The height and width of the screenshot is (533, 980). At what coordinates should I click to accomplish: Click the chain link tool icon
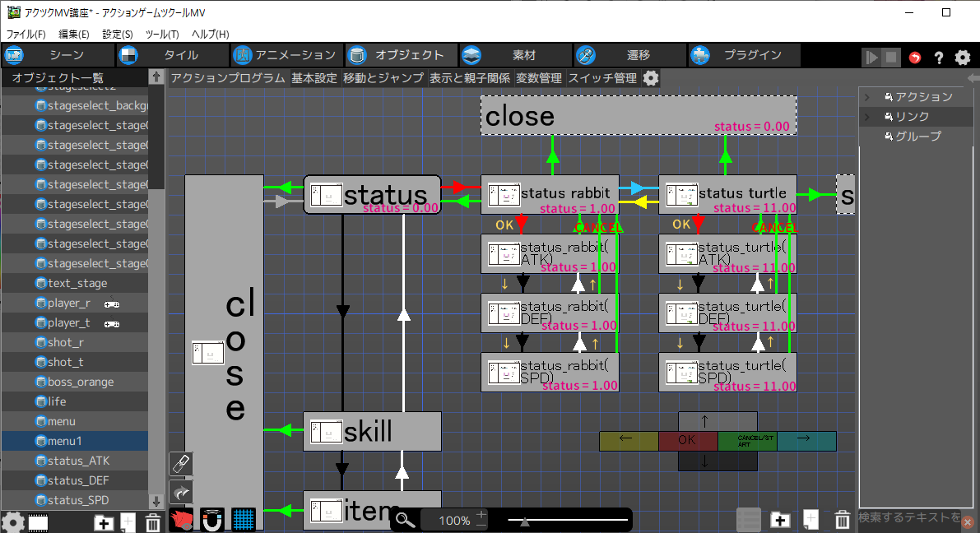181,464
